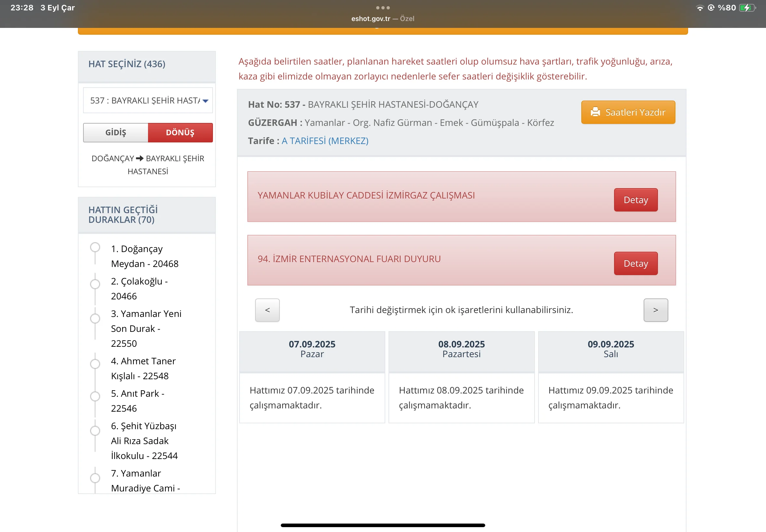Open Detay for Yamanlar Kubilay Caddesi notice
Screen dimensions: 766x532
coord(636,200)
